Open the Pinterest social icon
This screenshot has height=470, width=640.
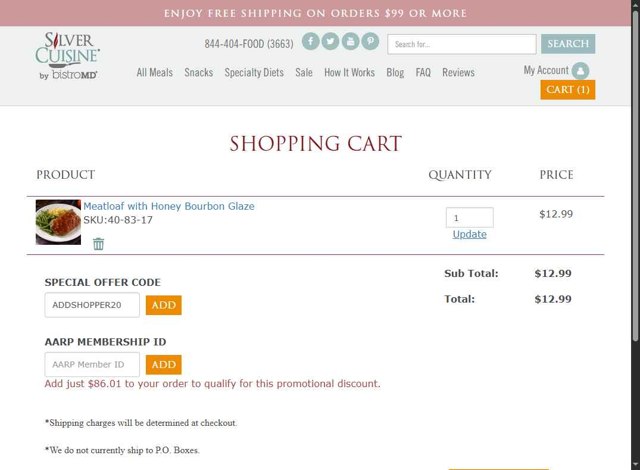(x=370, y=42)
